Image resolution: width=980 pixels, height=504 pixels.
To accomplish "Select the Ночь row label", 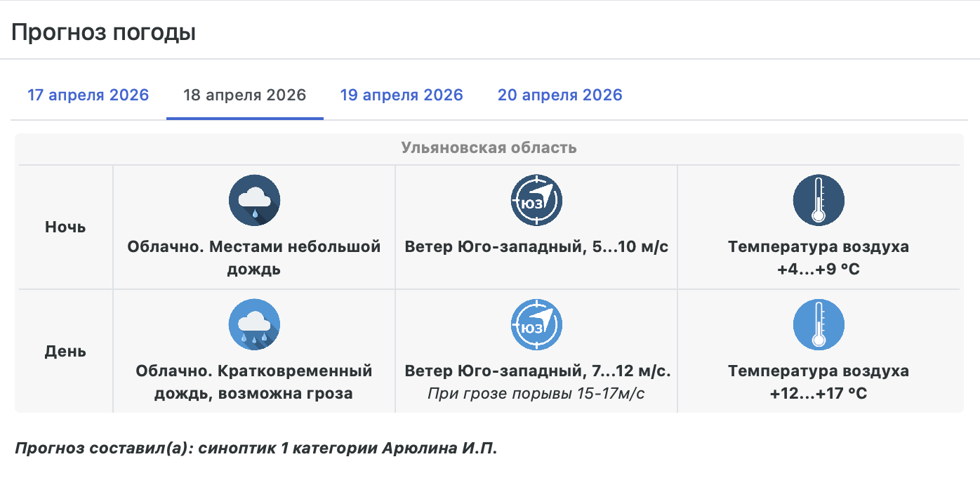I will [x=65, y=227].
